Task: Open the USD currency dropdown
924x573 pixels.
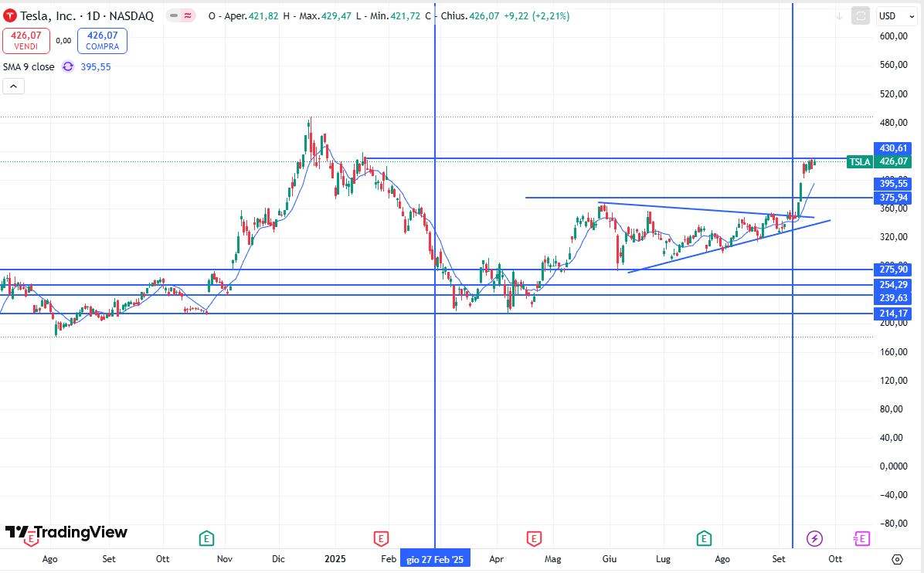Action: click(896, 16)
